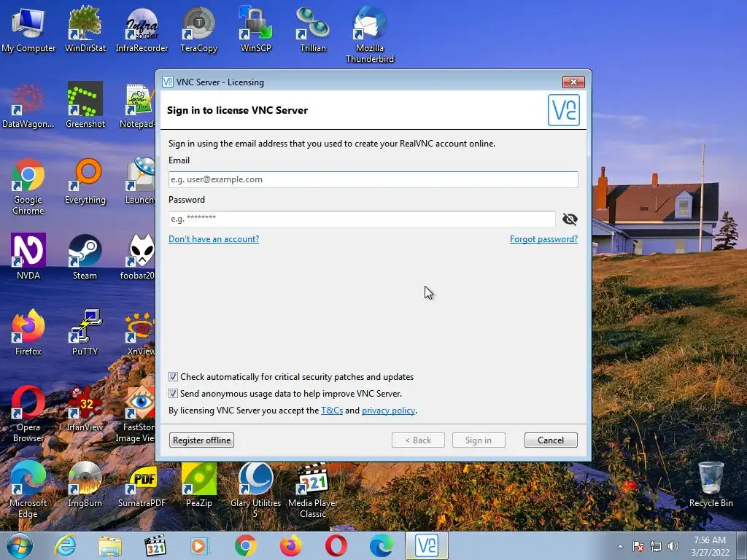Open foobar2000 desktop shortcut
This screenshot has width=747, height=560.
[138, 257]
